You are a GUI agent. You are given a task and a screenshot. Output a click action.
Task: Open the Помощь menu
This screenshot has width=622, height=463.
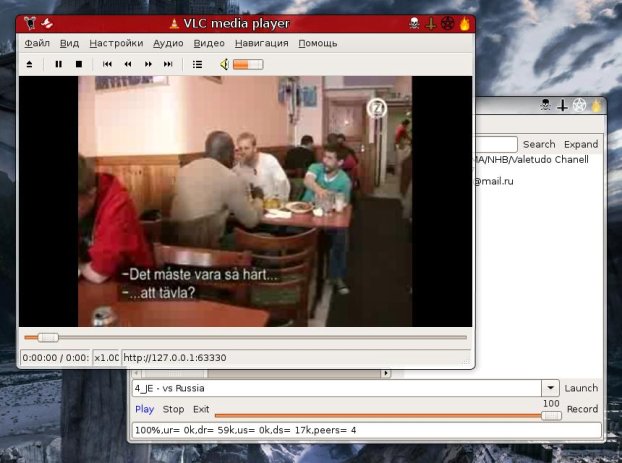(x=318, y=43)
